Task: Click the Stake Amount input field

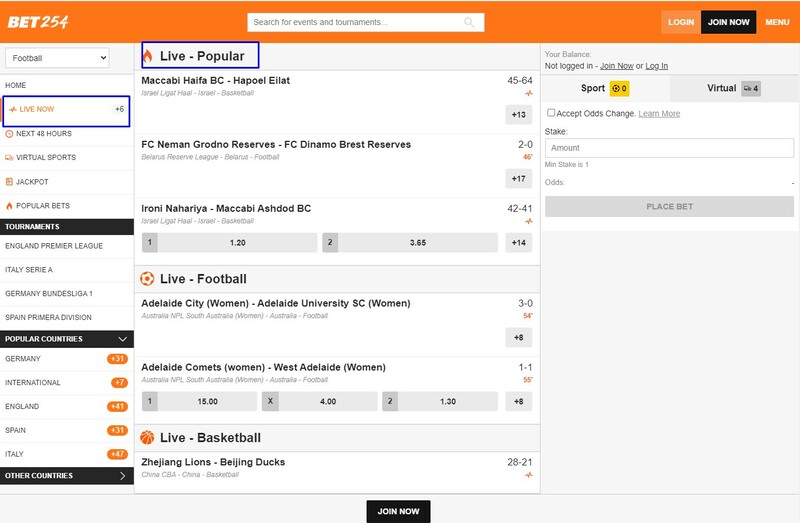Action: point(669,148)
